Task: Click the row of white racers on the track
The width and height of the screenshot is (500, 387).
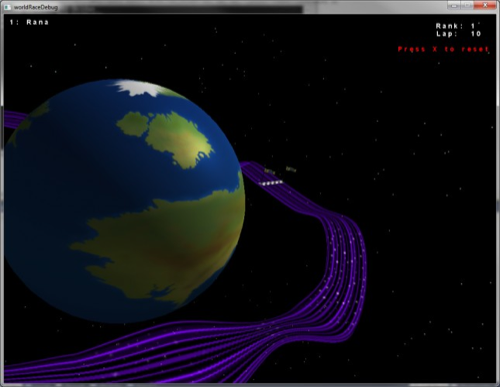Action: 271,183
